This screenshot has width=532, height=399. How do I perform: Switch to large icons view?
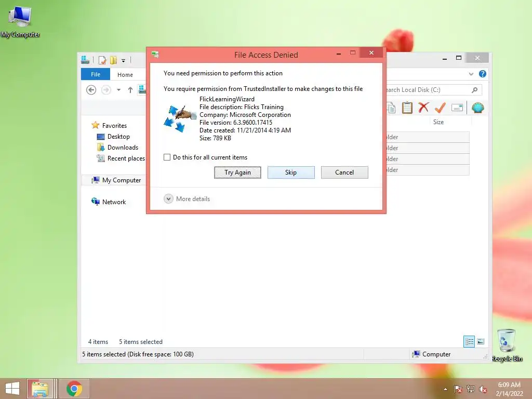481,341
